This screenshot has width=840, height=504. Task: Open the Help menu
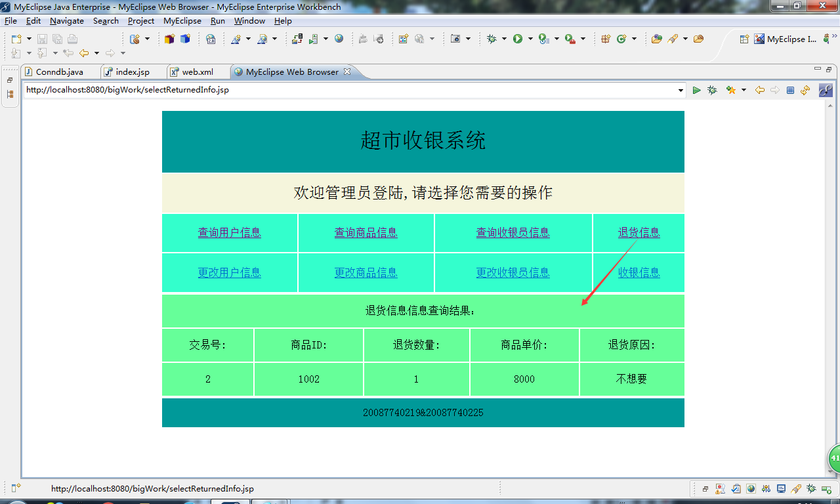[x=283, y=21]
